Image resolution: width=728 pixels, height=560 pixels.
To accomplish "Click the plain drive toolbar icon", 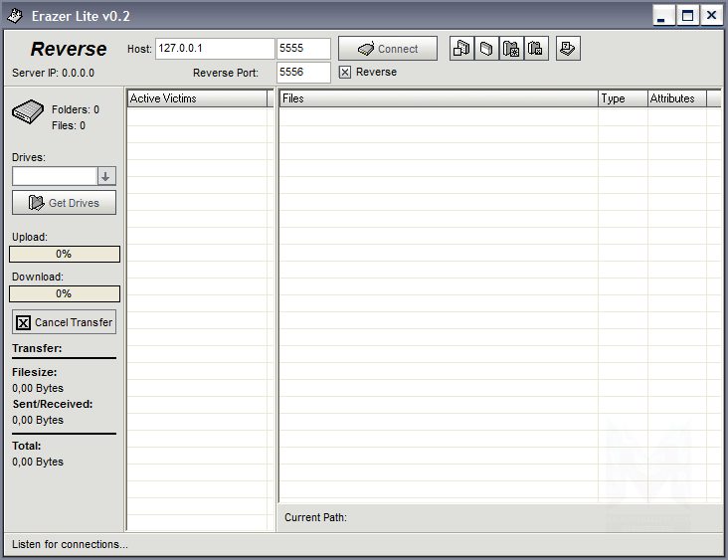I will click(x=486, y=49).
